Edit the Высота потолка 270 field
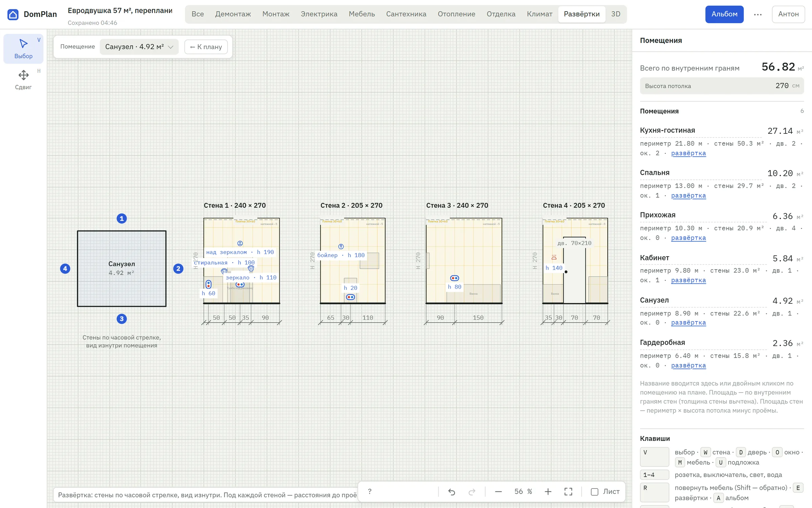Image resolution: width=812 pixels, height=508 pixels. point(722,86)
